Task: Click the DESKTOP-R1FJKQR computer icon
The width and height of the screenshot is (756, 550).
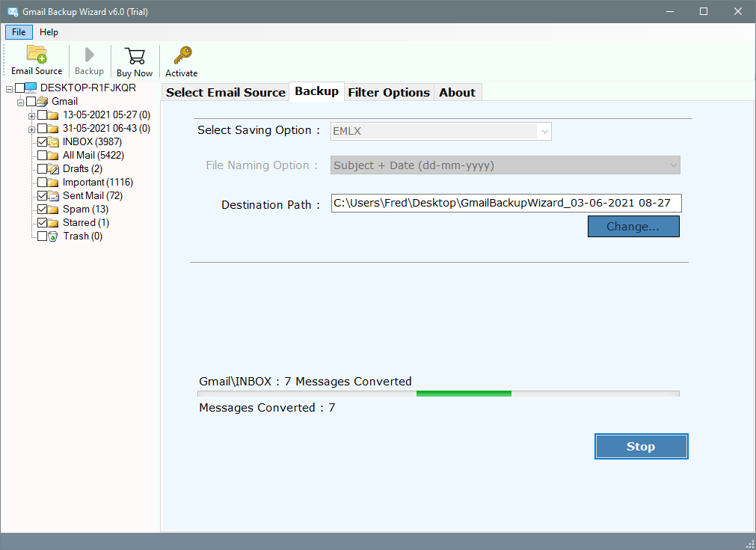Action: click(31, 88)
